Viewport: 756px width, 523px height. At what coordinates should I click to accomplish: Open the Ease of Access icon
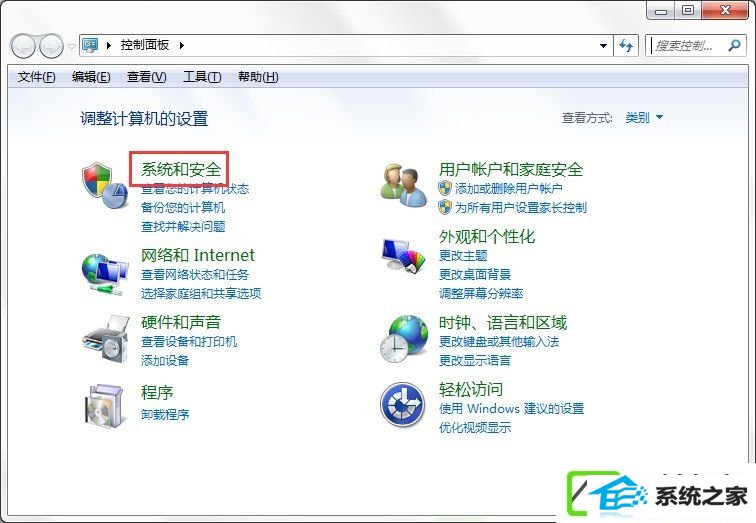click(403, 405)
